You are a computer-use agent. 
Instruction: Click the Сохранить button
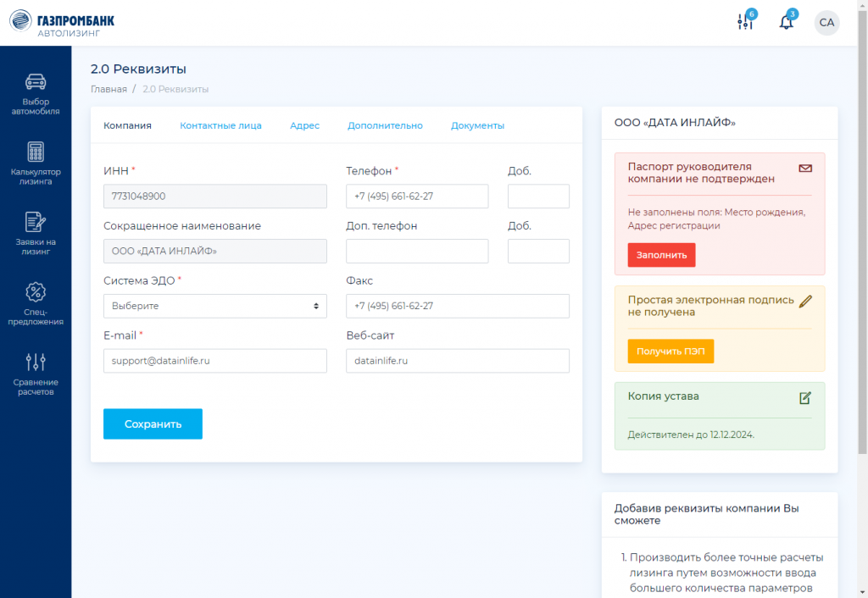[153, 424]
